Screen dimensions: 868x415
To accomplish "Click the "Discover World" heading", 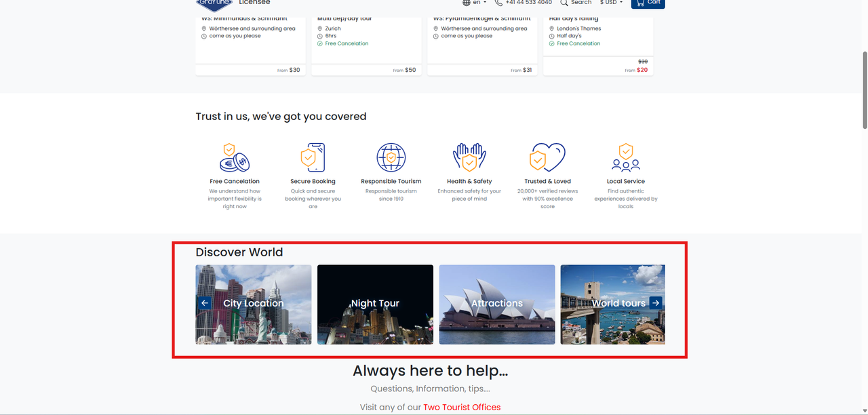I will [239, 252].
